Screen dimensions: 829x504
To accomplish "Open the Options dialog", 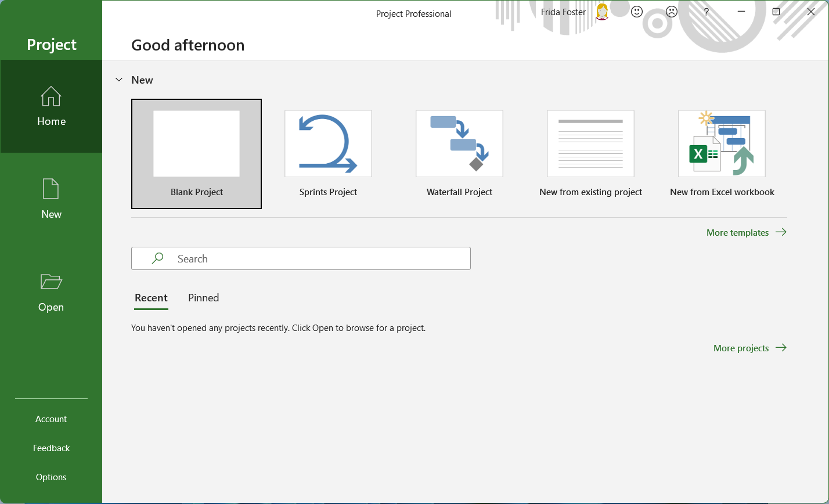I will (x=51, y=477).
